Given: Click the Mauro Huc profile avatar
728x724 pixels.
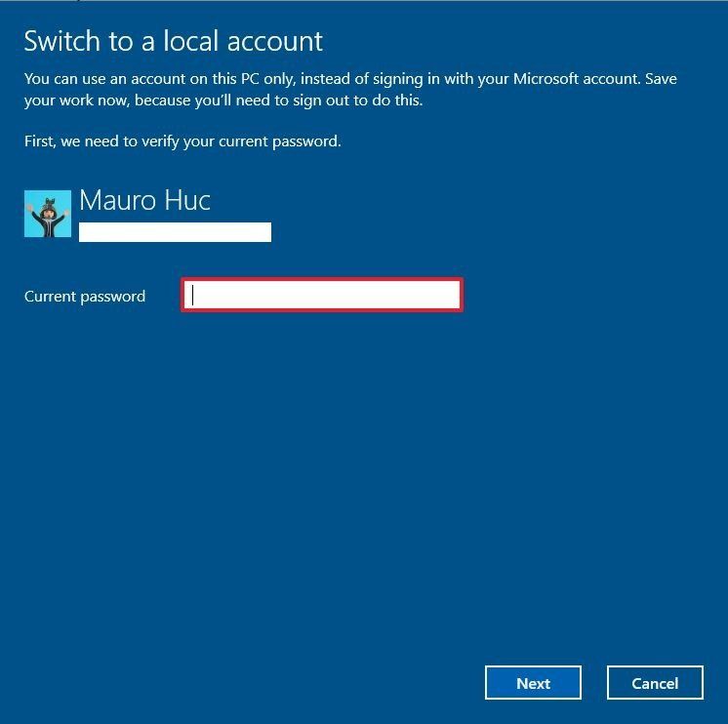Looking at the screenshot, I should tap(47, 214).
